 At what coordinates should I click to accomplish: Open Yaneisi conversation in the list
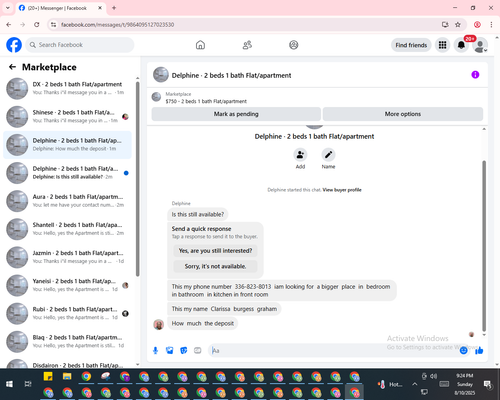pyautogui.click(x=67, y=285)
